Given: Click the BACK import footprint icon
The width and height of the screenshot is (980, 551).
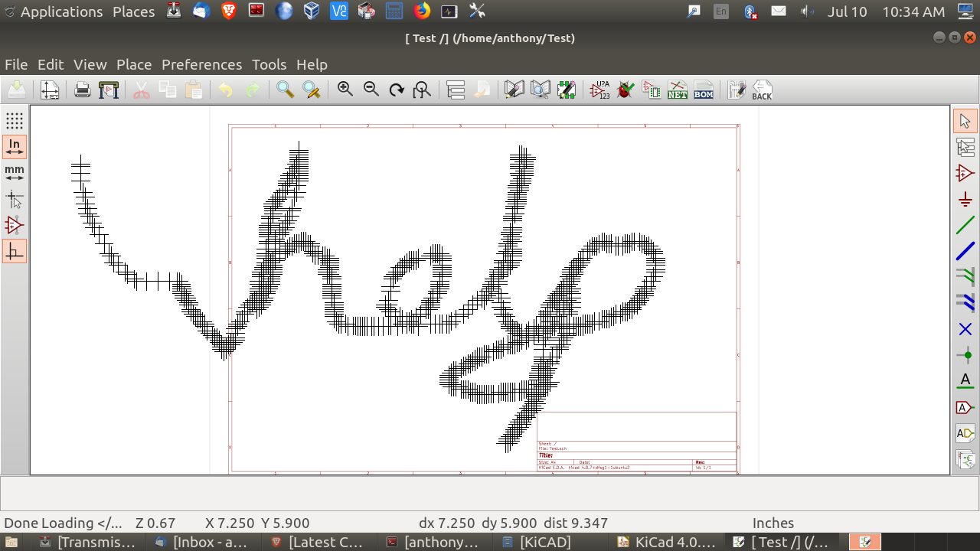Looking at the screenshot, I should (x=762, y=90).
